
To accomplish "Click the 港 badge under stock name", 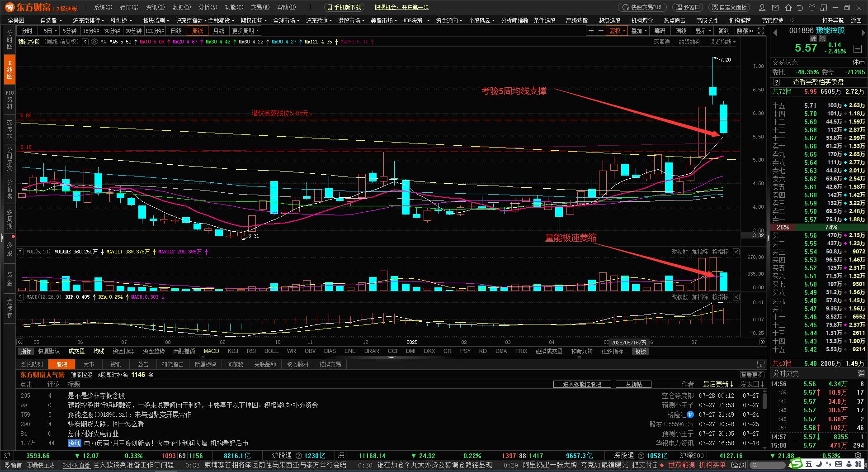I will click(823, 39).
